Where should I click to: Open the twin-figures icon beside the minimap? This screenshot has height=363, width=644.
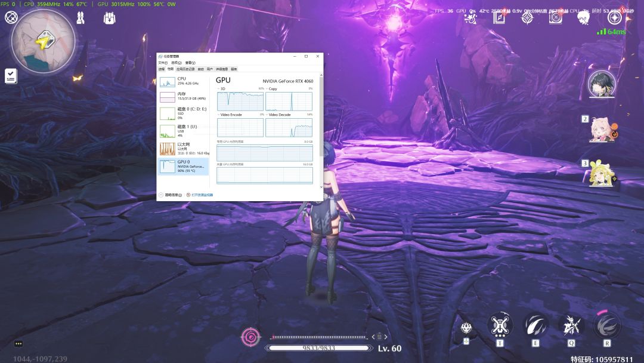point(81,18)
